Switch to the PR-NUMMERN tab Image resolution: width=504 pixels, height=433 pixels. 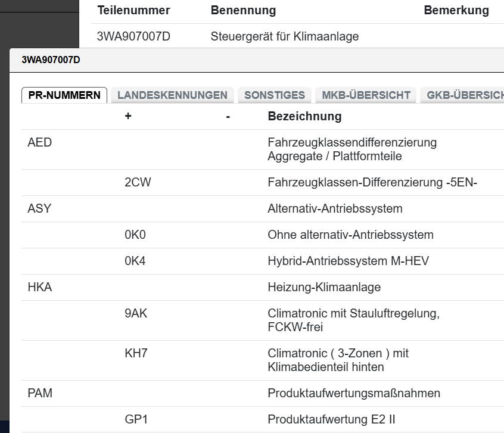click(x=64, y=95)
